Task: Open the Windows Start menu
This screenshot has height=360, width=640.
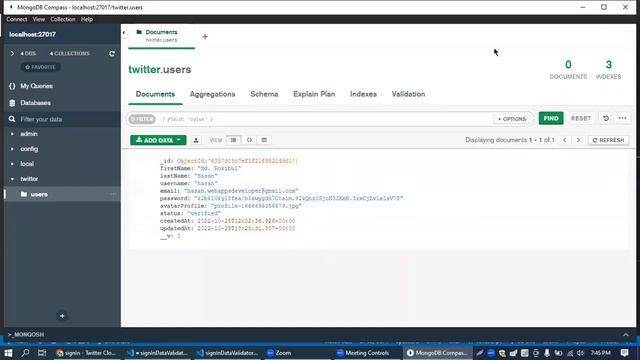Action: click(x=8, y=353)
